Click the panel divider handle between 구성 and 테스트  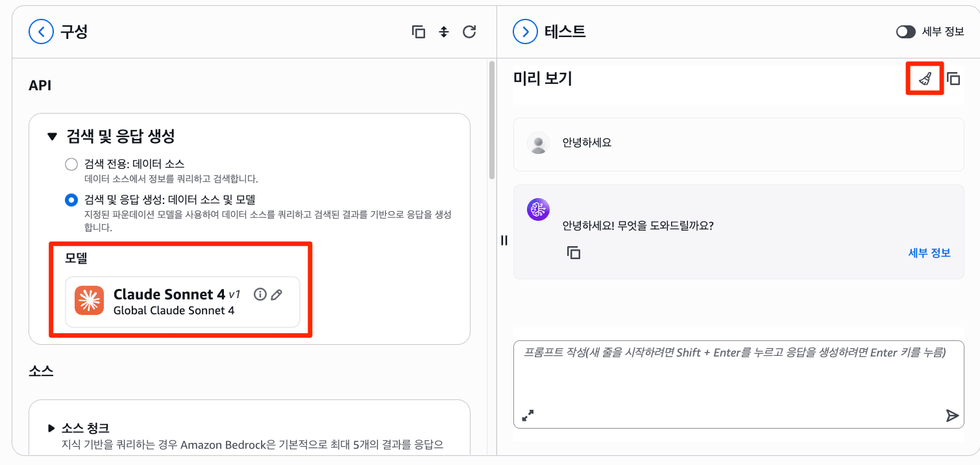(x=504, y=240)
